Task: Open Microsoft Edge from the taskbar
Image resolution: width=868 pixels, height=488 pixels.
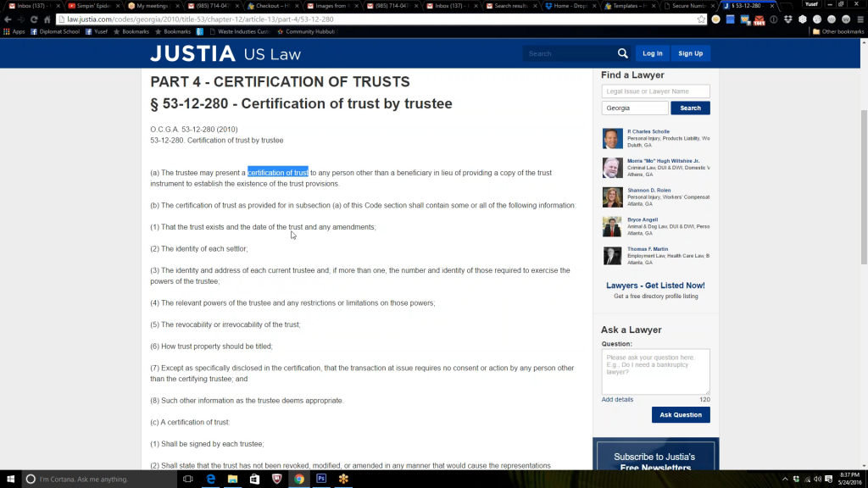Action: click(x=210, y=479)
